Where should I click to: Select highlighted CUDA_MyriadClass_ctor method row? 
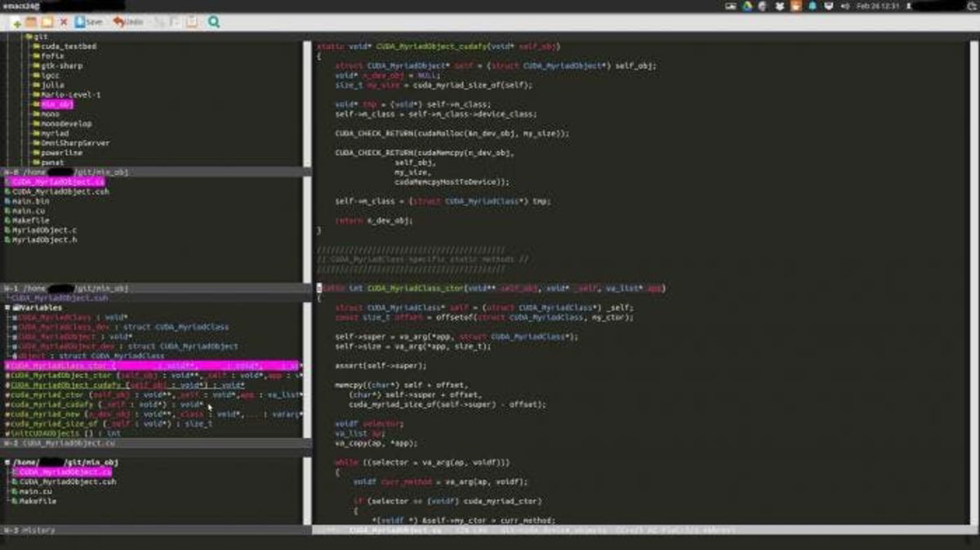155,366
